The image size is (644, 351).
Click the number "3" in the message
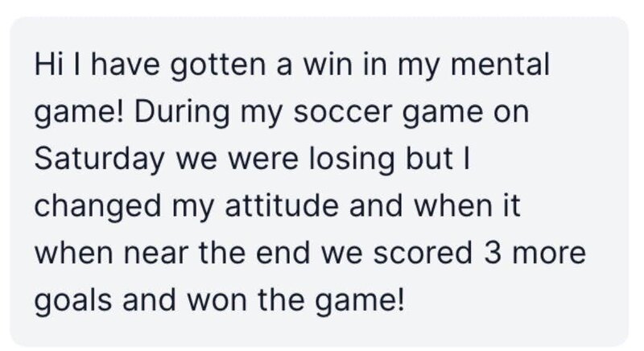pos(493,253)
